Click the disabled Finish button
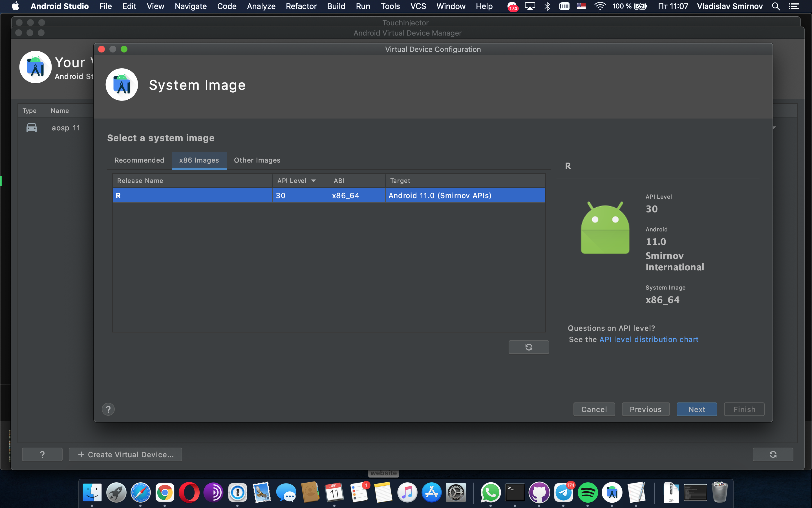Screen dimensions: 812x508 [744, 409]
